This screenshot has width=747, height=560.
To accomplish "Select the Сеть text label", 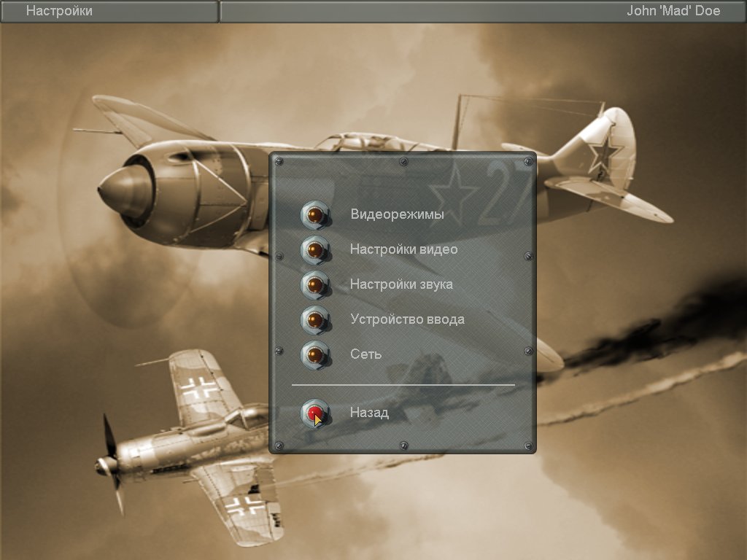I will [365, 354].
